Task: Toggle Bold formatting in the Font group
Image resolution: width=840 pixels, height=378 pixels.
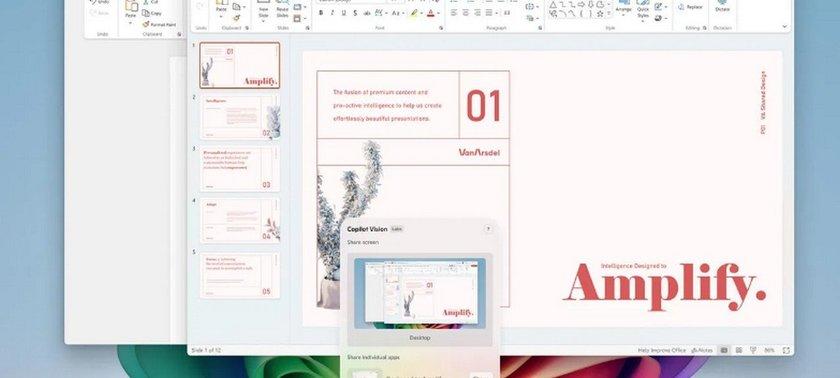Action: (321, 13)
